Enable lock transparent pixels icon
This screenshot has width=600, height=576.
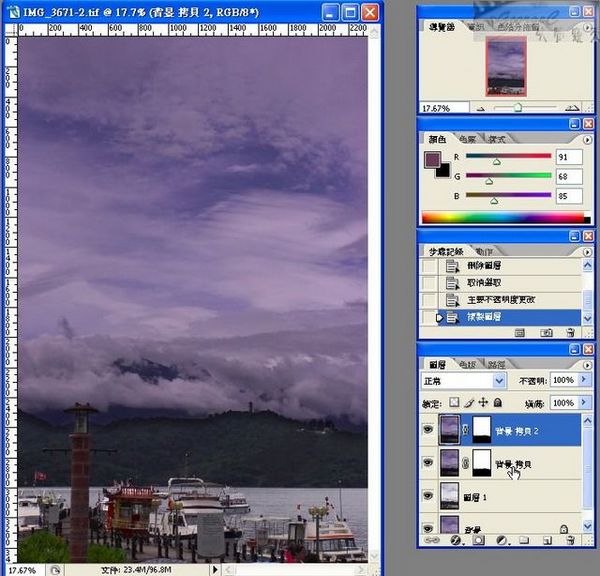click(x=454, y=402)
